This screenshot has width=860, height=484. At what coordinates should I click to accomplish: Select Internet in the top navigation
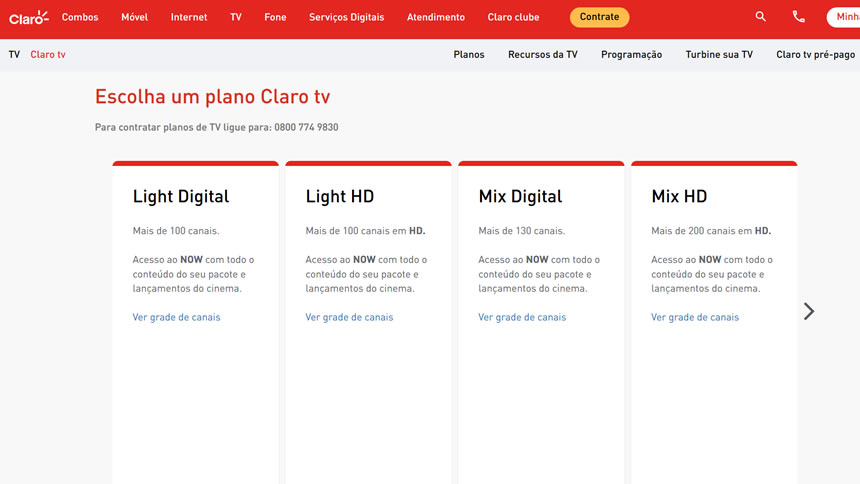click(x=189, y=17)
